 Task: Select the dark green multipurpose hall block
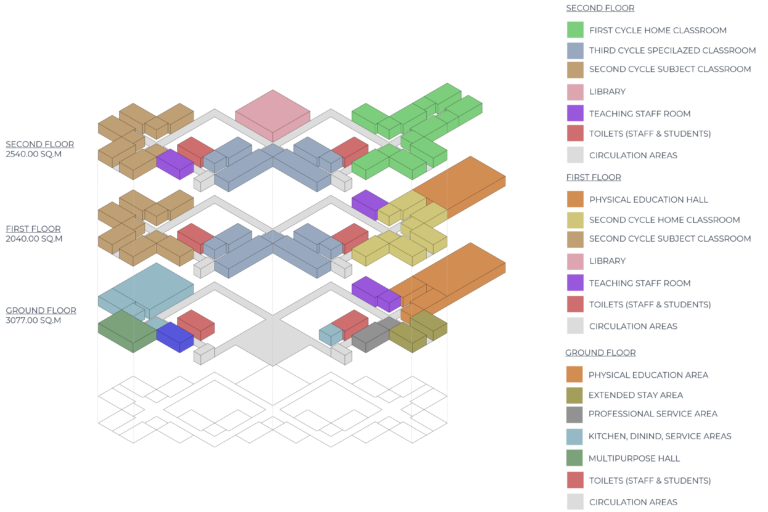[127, 331]
